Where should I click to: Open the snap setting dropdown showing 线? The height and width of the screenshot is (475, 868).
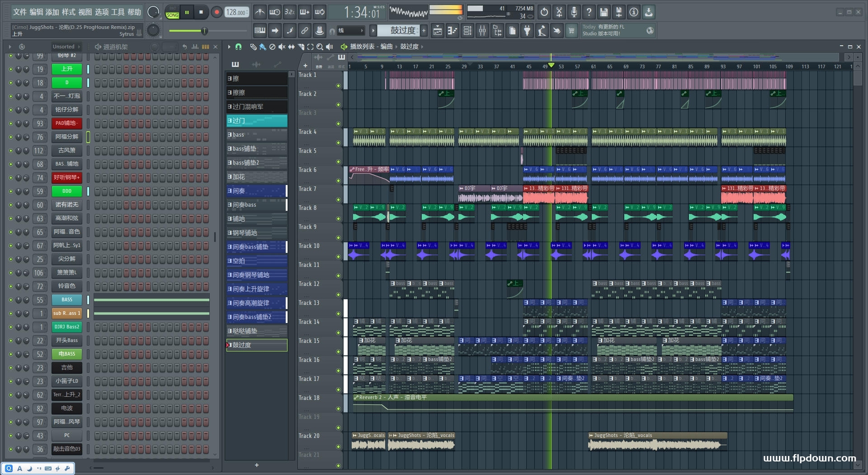click(x=351, y=31)
